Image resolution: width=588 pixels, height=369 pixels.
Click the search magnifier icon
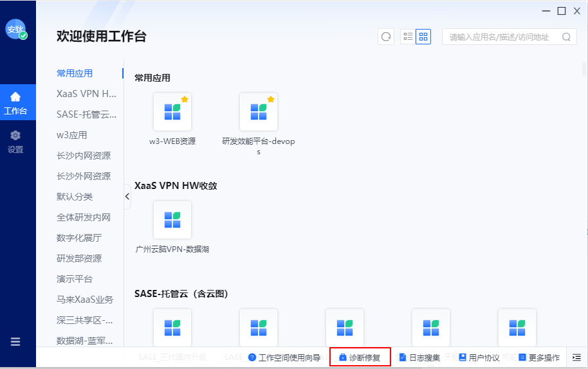tap(566, 37)
